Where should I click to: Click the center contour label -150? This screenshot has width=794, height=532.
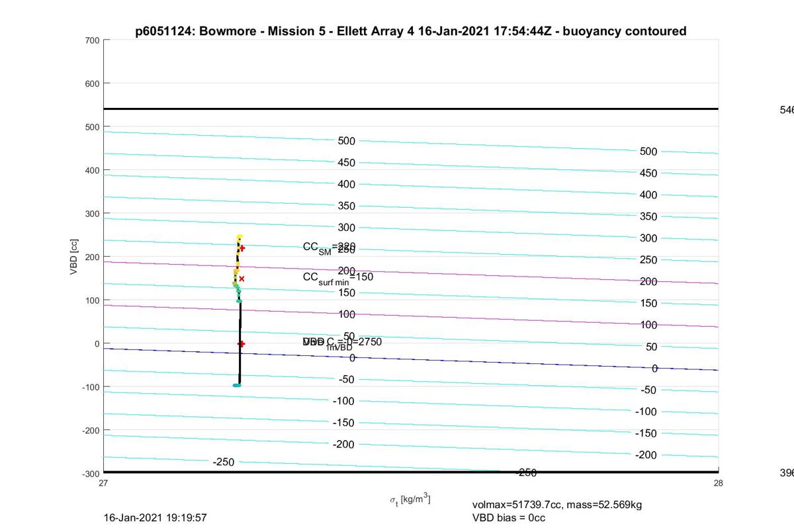click(344, 423)
